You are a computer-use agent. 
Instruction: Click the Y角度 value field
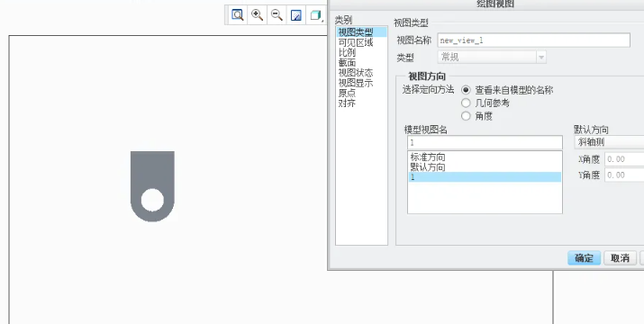coord(624,175)
